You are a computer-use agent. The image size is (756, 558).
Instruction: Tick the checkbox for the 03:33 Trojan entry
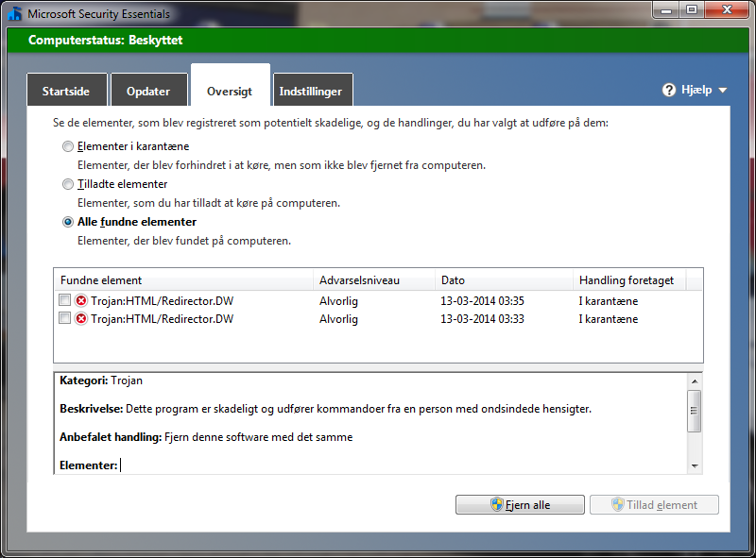(64, 319)
